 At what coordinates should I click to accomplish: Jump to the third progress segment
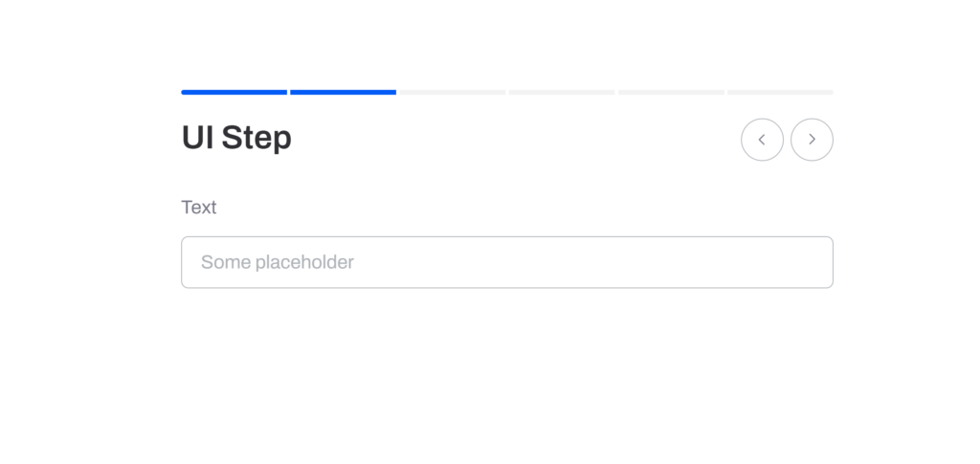coord(452,92)
